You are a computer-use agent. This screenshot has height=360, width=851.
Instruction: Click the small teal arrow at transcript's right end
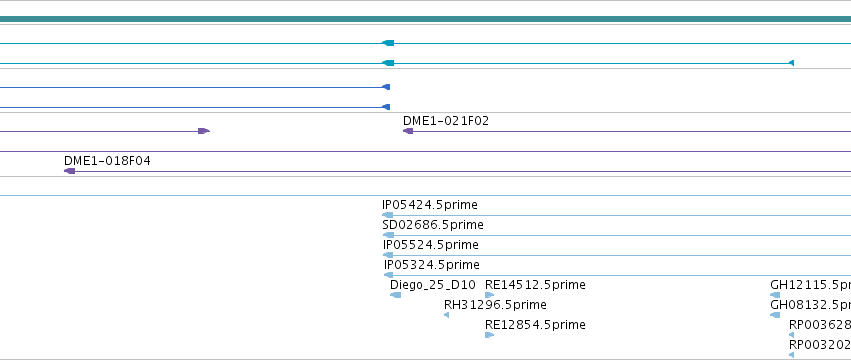pyautogui.click(x=791, y=63)
